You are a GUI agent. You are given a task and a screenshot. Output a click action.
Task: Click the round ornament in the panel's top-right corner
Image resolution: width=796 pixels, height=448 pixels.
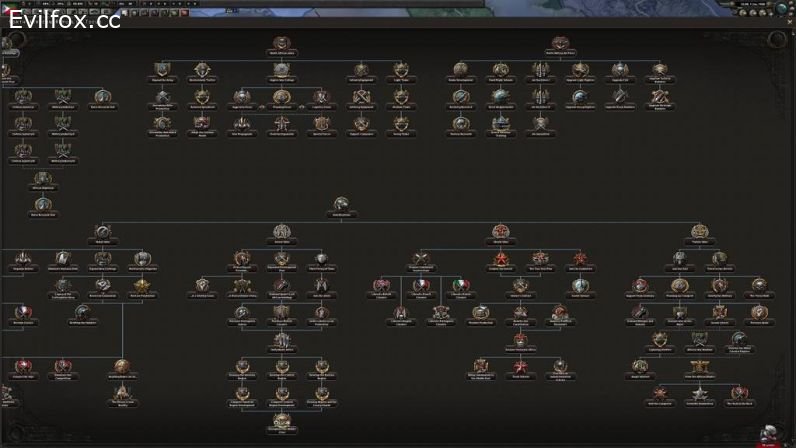(x=776, y=39)
